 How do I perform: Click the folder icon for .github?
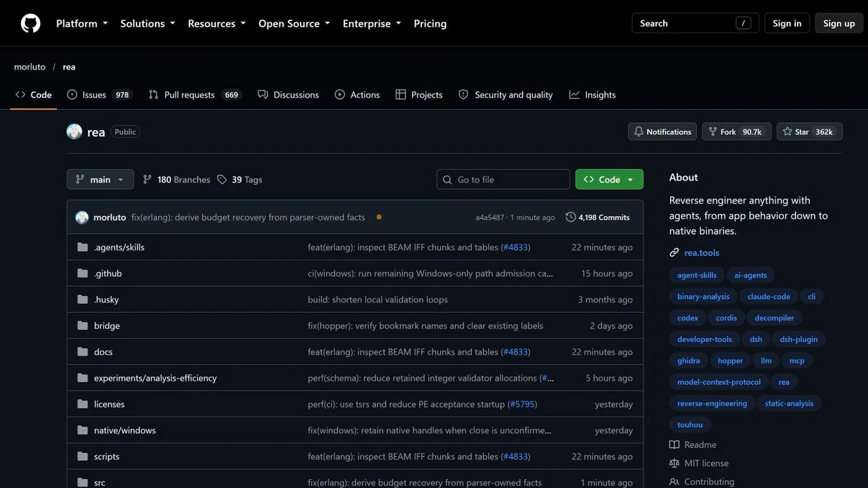point(82,273)
